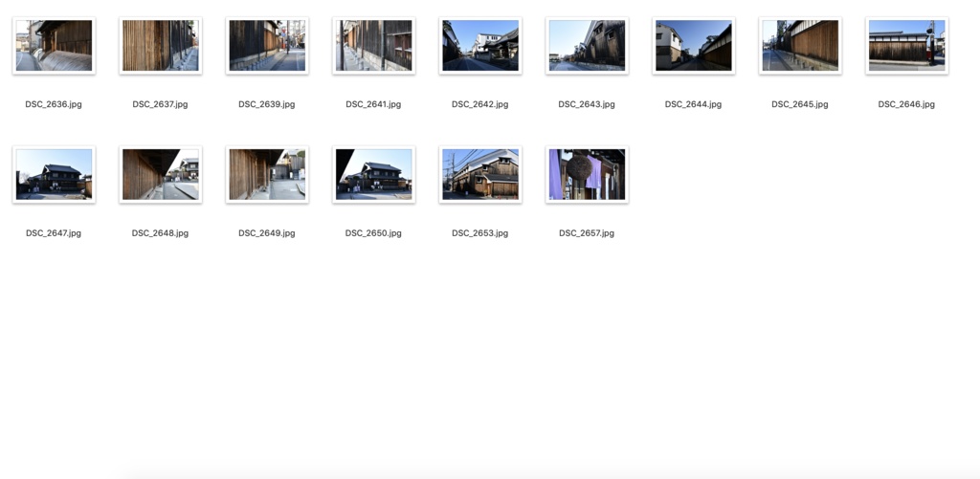
Task: Select the DSC_2644.jpg thumbnail
Action: coord(693,46)
